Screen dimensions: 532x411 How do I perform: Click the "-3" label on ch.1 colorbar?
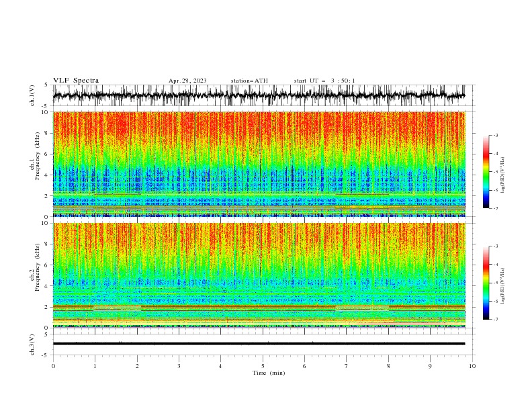(x=496, y=135)
